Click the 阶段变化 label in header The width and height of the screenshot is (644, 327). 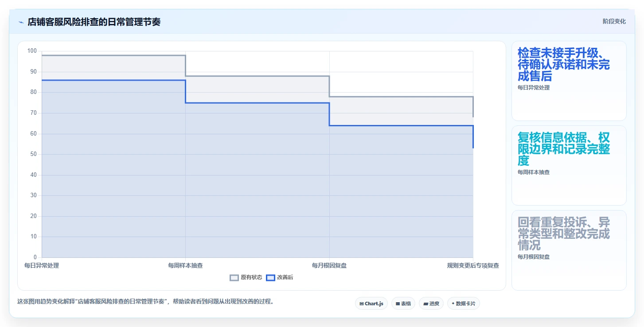(x=614, y=21)
